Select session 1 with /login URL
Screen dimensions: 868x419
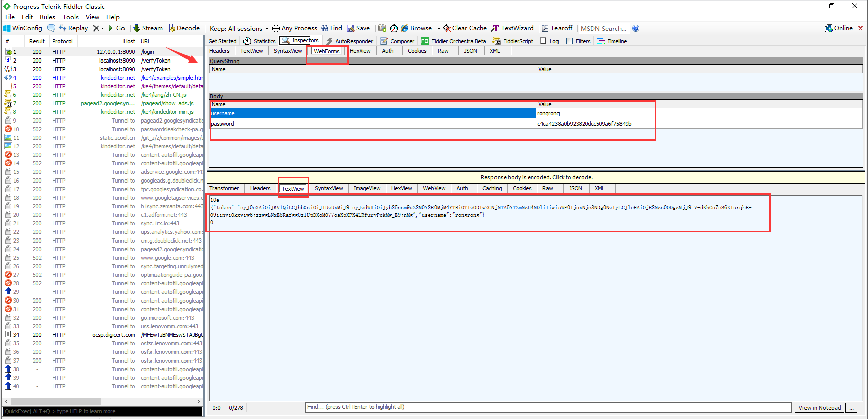[103, 52]
